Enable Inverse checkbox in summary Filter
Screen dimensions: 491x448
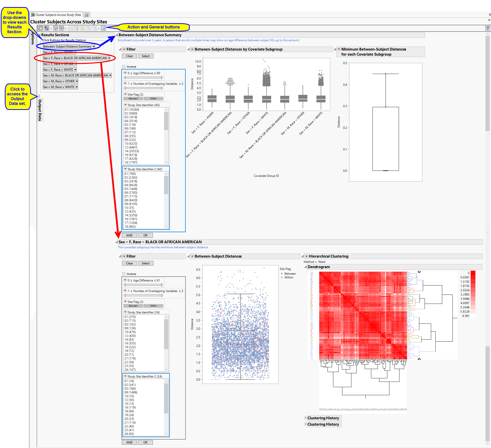pyautogui.click(x=124, y=67)
